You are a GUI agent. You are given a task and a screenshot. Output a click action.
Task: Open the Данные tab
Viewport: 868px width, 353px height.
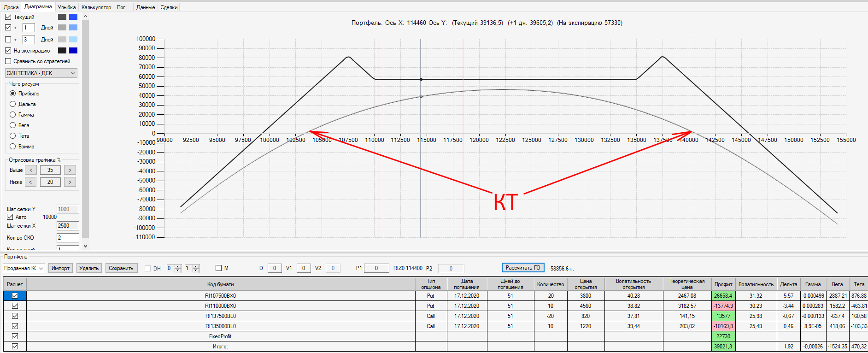coord(146,7)
